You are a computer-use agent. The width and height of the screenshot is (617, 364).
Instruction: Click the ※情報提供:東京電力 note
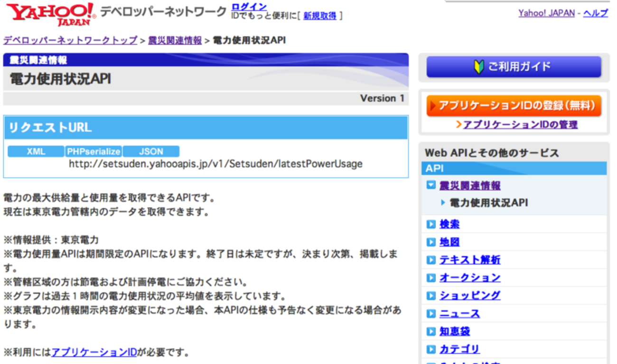pos(51,240)
